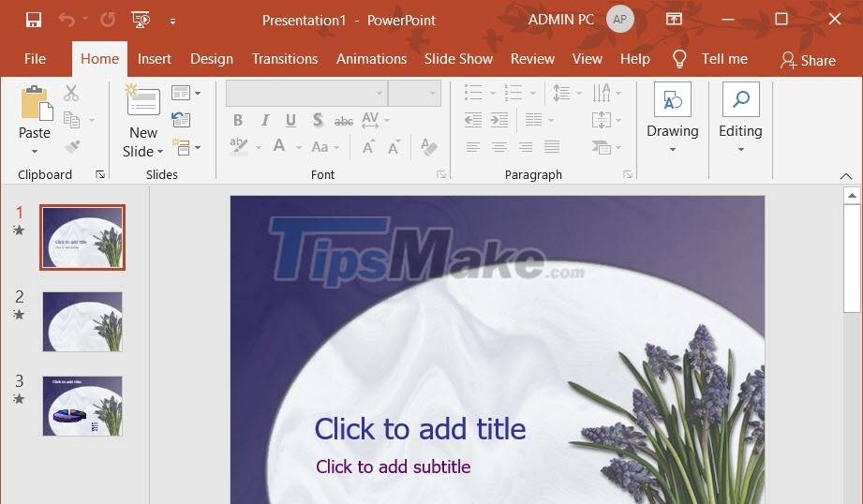Click the Numbering list icon
This screenshot has width=863, height=504.
[513, 93]
